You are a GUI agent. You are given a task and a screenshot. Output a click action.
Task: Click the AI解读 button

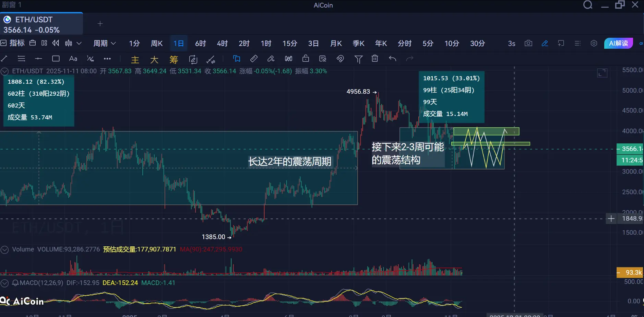tap(619, 43)
